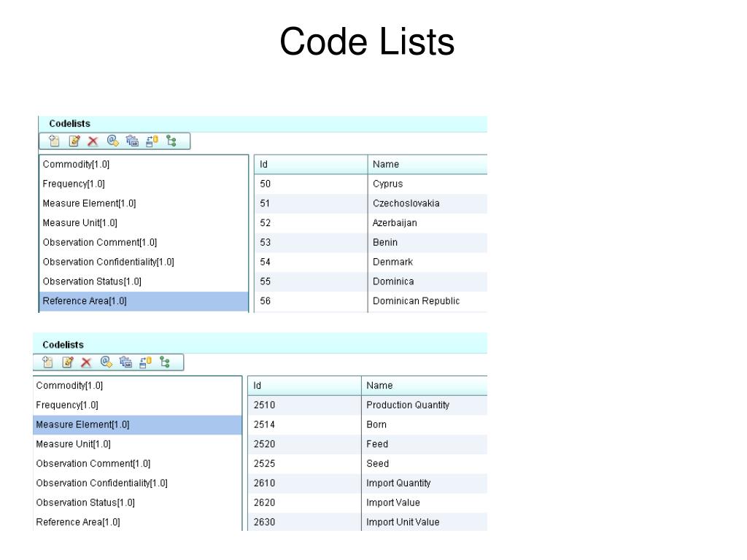
Task: Select Observation Status[1.0] in the upper codelist panel
Action: (144, 281)
